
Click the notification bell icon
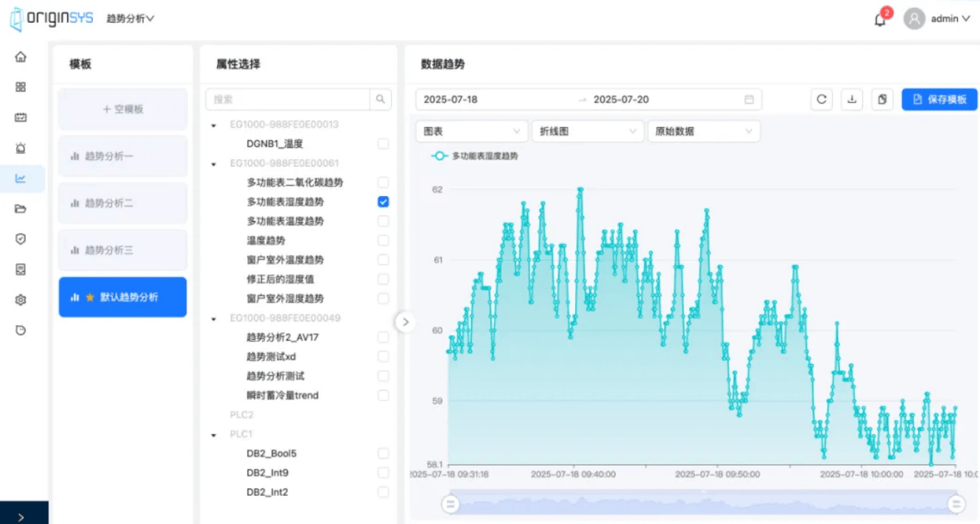[x=880, y=20]
